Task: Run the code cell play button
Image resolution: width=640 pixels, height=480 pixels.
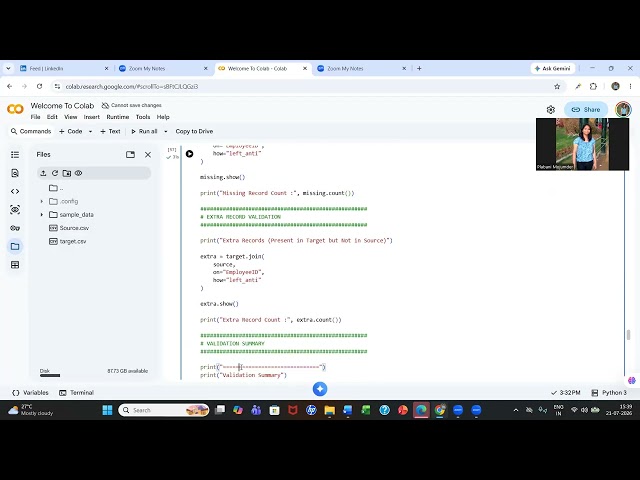Action: click(189, 154)
